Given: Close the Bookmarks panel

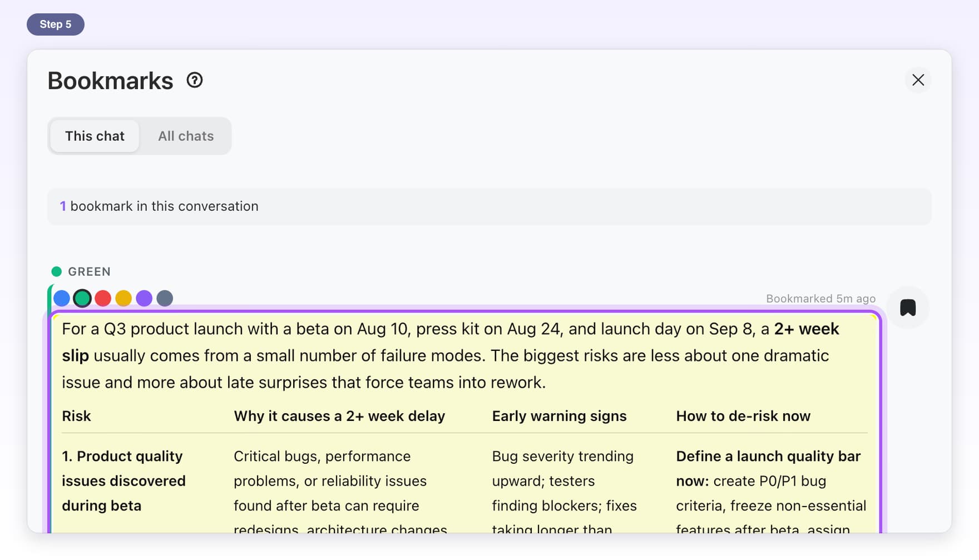Looking at the screenshot, I should pos(918,80).
